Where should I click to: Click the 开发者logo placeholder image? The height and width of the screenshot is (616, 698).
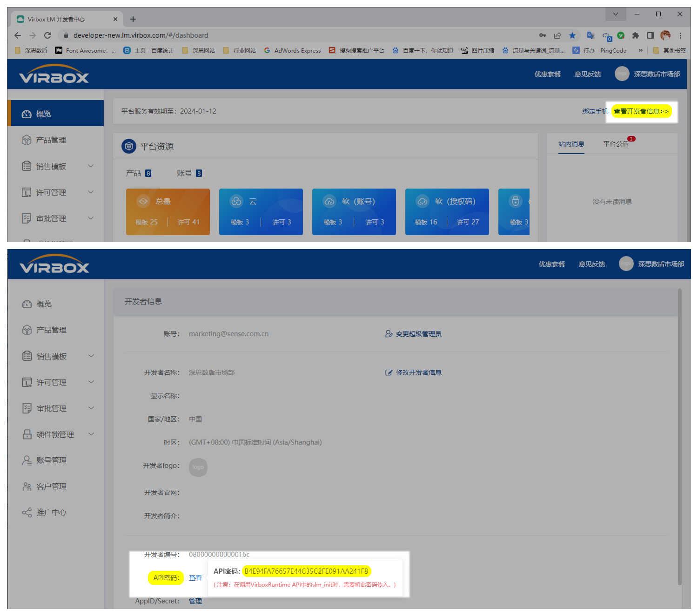(198, 467)
